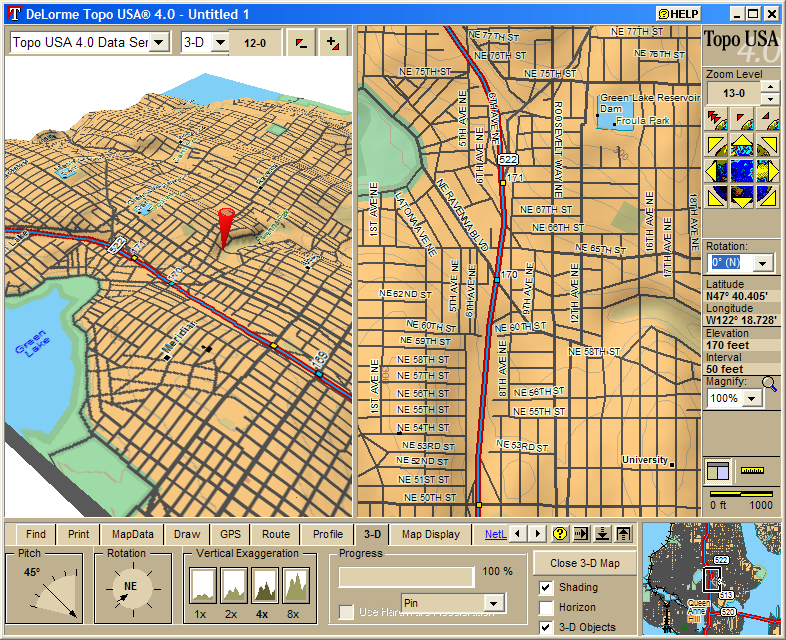This screenshot has height=640, width=786.
Task: Toggle Use Hardware Acceleration checkbox
Action: 346,612
